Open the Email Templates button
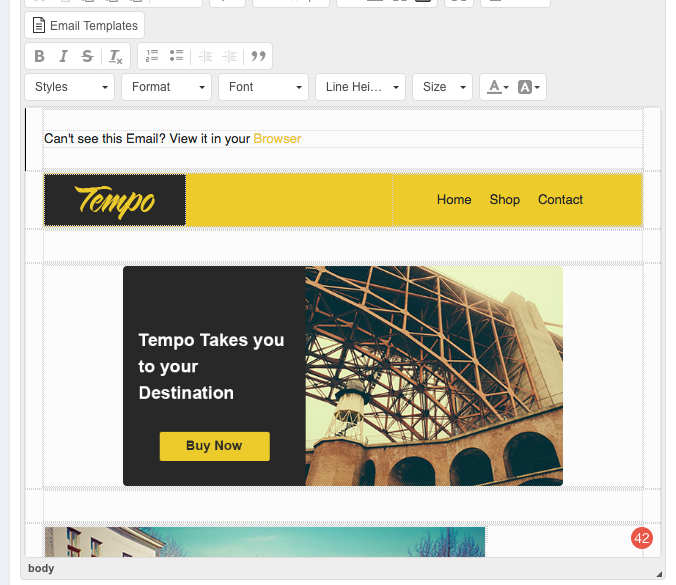Image resolution: width=676 pixels, height=585 pixels. click(85, 25)
